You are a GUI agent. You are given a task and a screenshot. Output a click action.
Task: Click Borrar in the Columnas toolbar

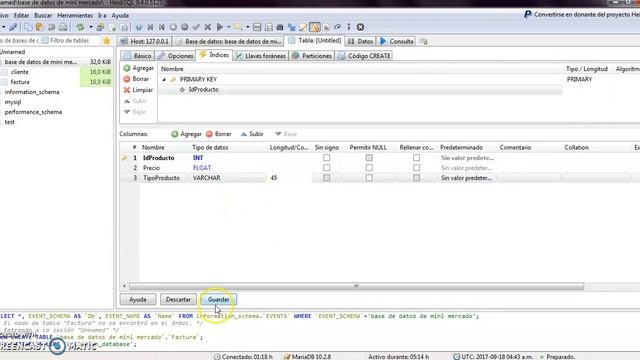[219, 134]
